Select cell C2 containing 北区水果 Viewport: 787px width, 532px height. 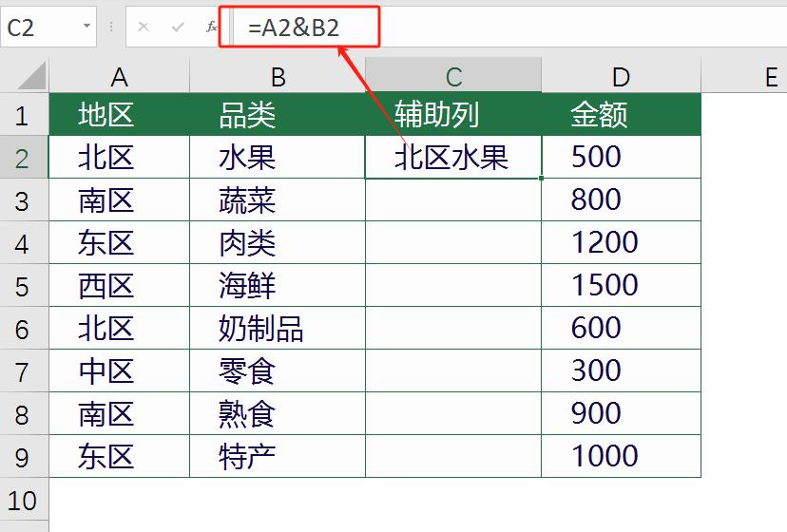coord(453,157)
